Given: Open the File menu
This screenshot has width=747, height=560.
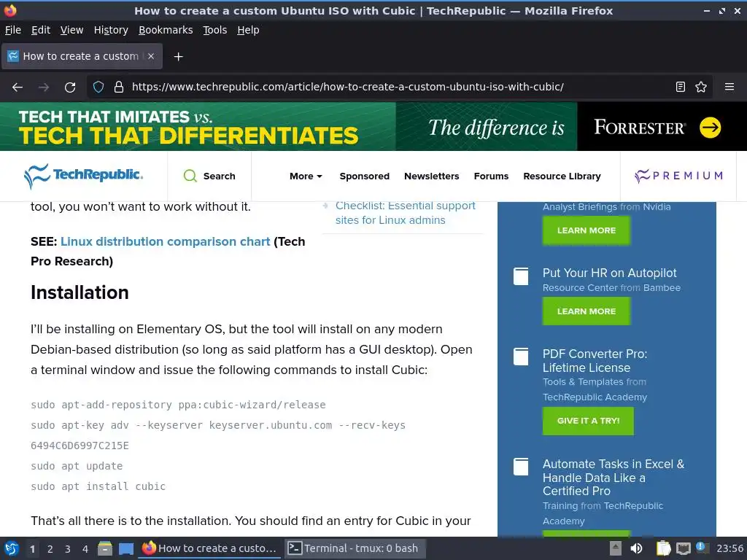Looking at the screenshot, I should 13,30.
